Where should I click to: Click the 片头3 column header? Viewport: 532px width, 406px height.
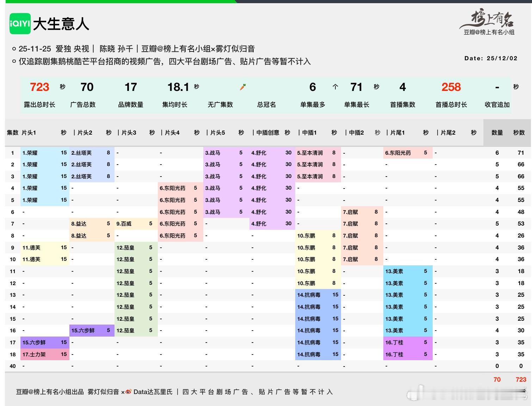[129, 133]
